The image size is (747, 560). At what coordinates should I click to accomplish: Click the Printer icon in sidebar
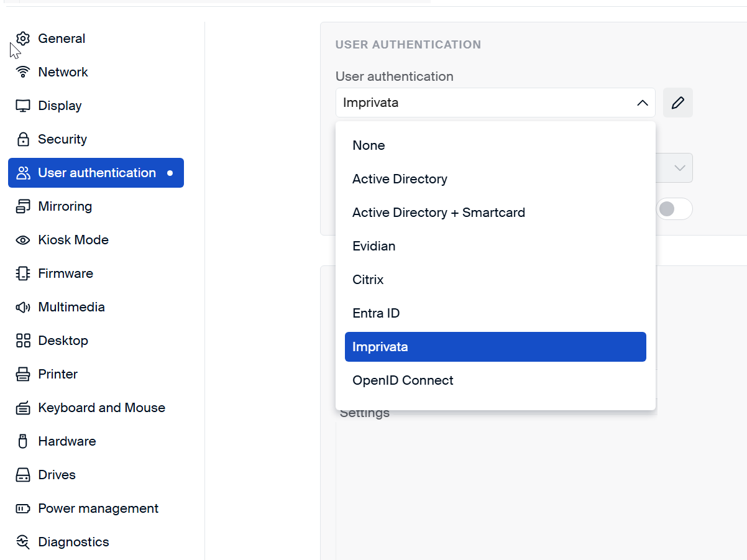(x=23, y=374)
